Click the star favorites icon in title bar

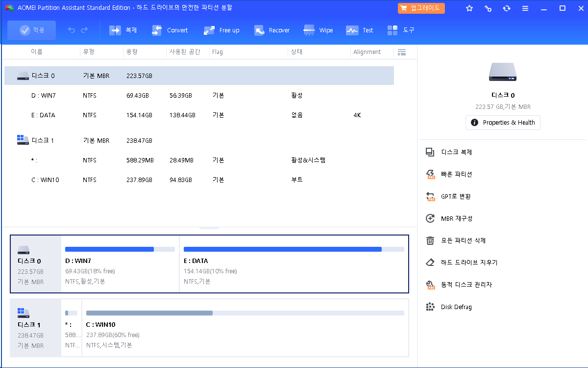coord(469,8)
